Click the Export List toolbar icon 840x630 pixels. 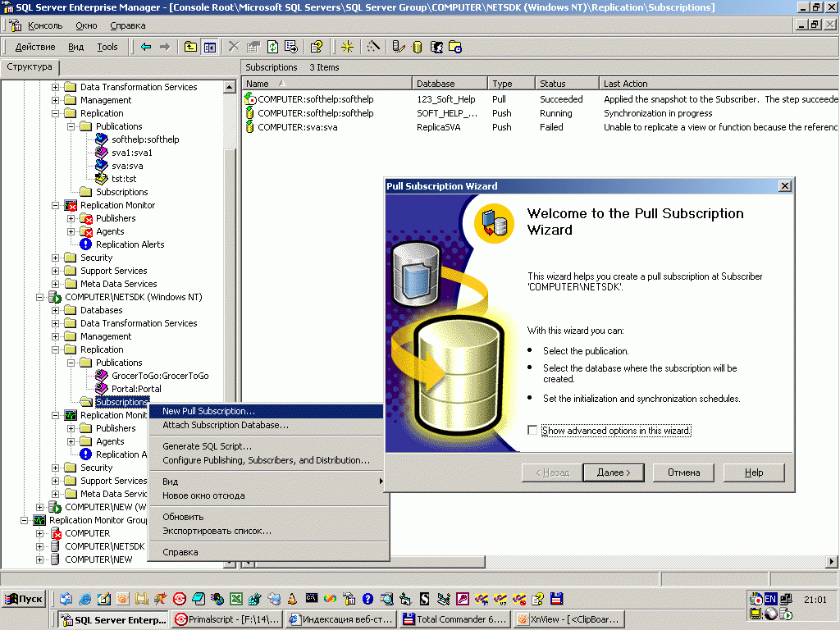click(x=291, y=47)
